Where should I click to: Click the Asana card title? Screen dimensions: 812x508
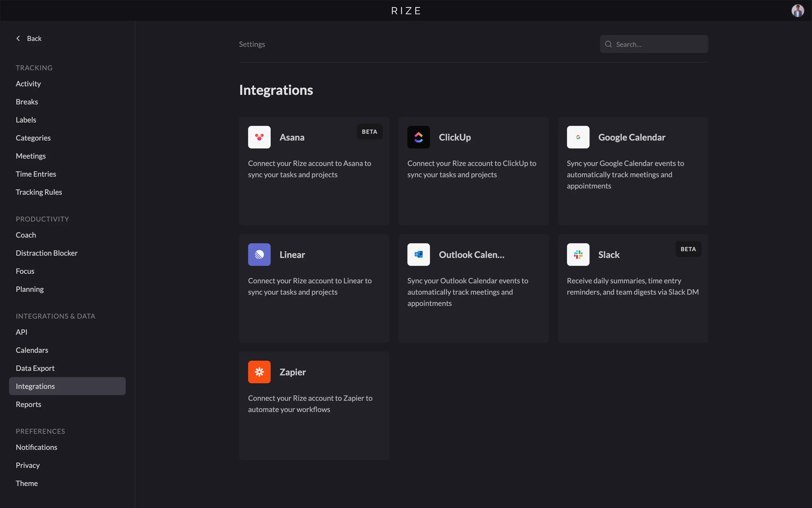(292, 137)
